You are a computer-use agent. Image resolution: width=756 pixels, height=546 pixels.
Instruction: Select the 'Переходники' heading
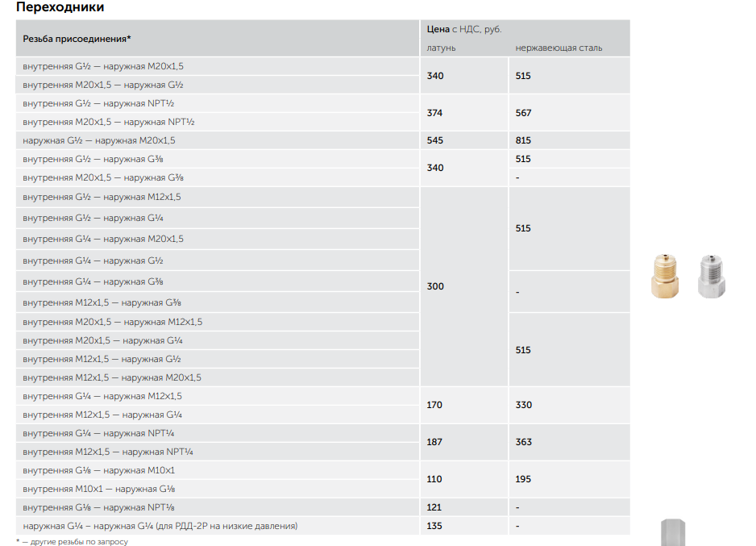(60, 7)
